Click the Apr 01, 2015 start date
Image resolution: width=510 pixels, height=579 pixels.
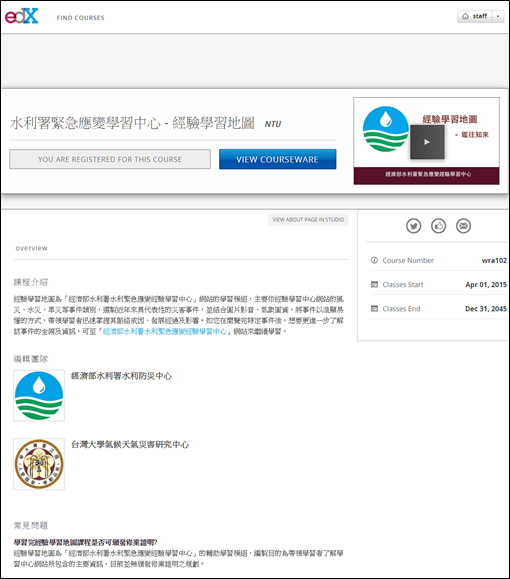(486, 284)
